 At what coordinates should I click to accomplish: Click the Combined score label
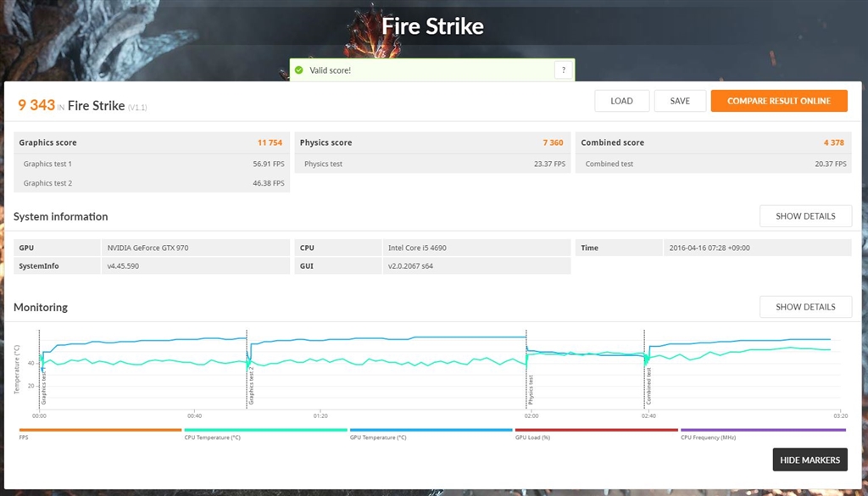click(x=612, y=142)
